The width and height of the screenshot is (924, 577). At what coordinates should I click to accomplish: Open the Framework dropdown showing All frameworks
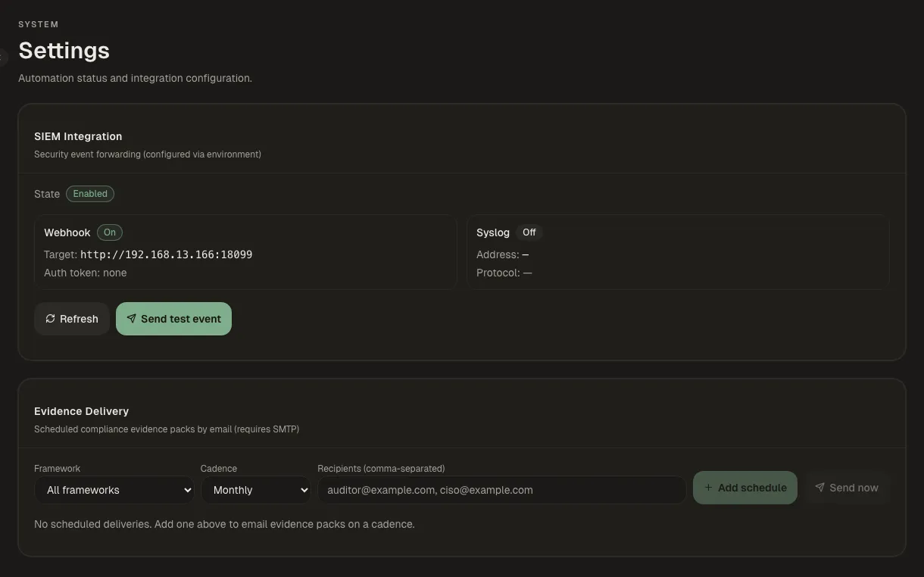pyautogui.click(x=114, y=490)
